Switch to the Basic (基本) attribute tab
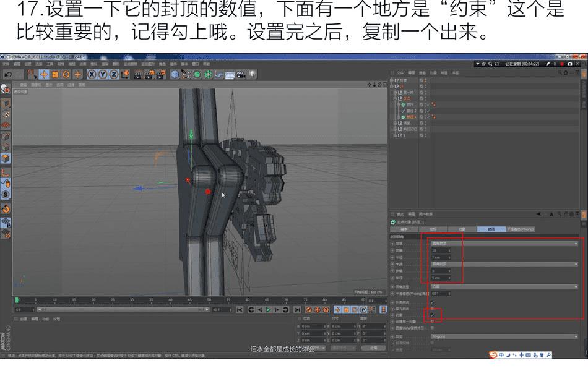588x371 pixels. click(x=404, y=229)
